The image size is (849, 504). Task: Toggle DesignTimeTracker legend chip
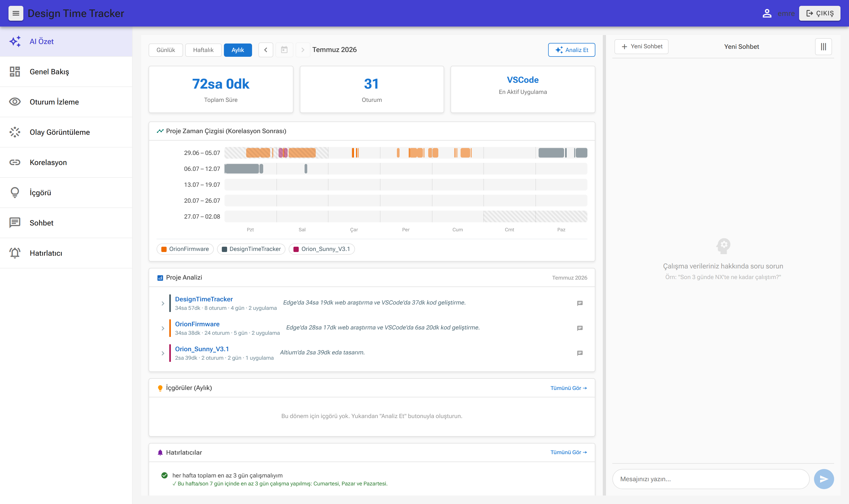[251, 249]
